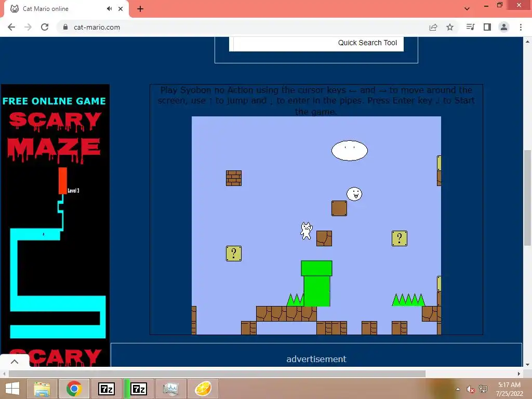This screenshot has width=532, height=399.
Task: Show hidden system tray icons
Action: (458, 389)
